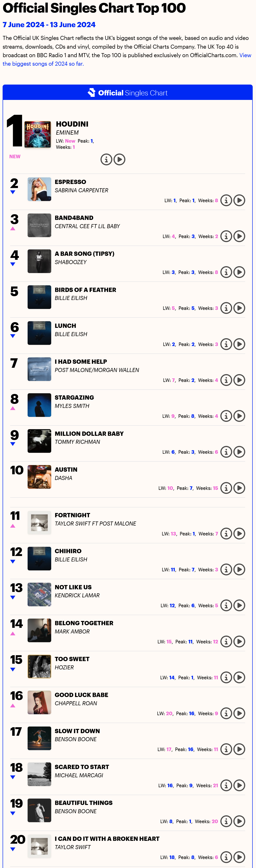This screenshot has height=868, width=256.
Task: Play A Bar Song (Tipsy) preview
Action: pos(239,272)
